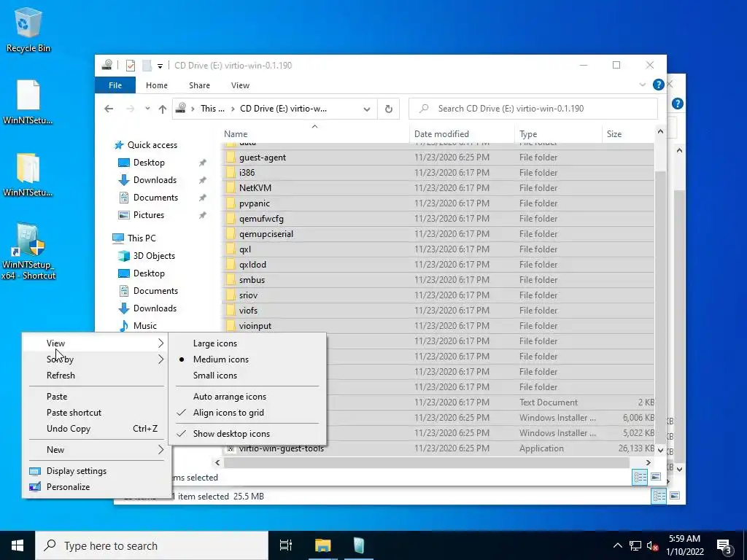This screenshot has width=747, height=560.
Task: Toggle Show desktop icons
Action: click(x=247, y=434)
